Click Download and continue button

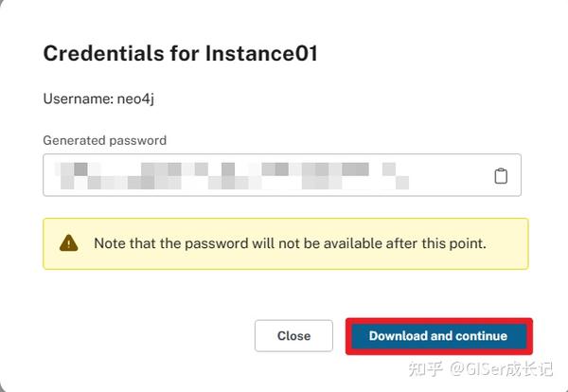(x=438, y=336)
